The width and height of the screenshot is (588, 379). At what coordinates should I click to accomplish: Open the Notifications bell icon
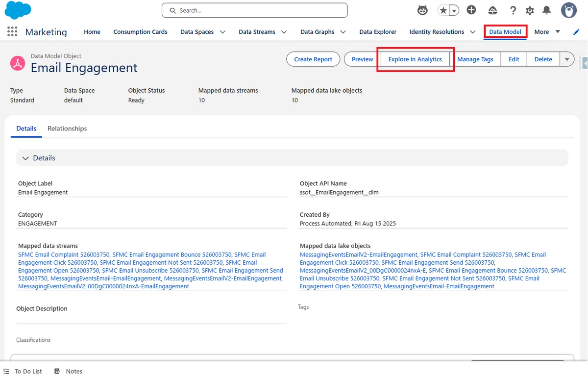click(x=547, y=10)
